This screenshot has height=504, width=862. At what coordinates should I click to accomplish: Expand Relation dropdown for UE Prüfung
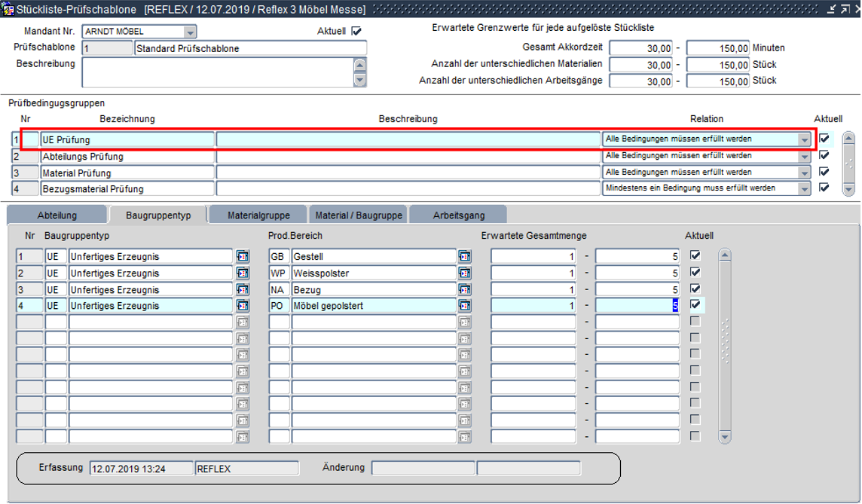(x=804, y=139)
